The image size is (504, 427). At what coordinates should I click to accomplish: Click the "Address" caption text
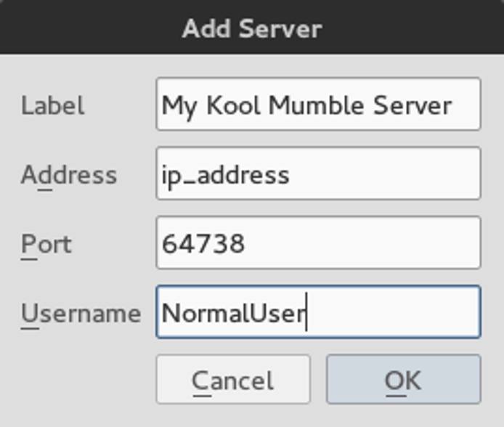[68, 174]
